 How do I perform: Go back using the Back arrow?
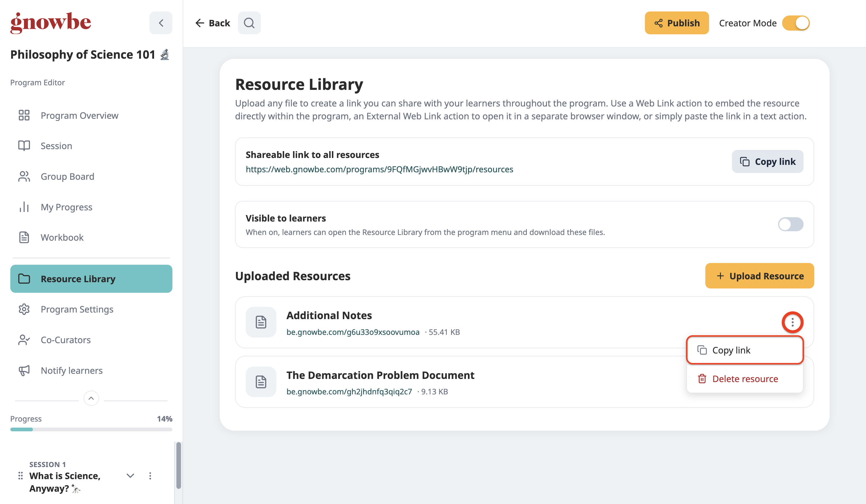pyautogui.click(x=213, y=23)
